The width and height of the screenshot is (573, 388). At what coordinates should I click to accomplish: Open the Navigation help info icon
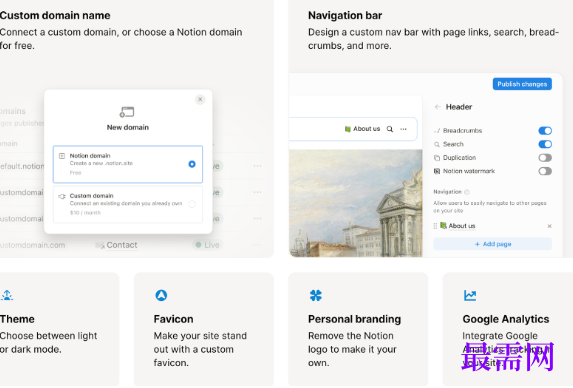467,192
